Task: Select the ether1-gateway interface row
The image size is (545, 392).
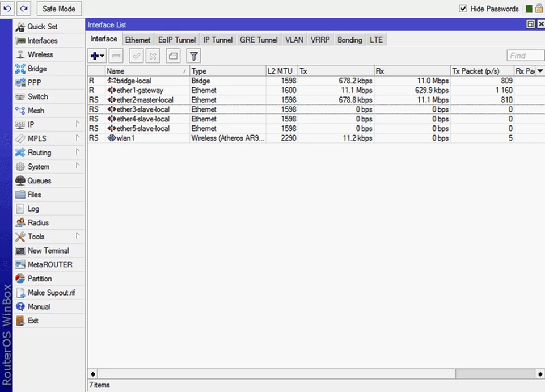Action: (x=316, y=90)
